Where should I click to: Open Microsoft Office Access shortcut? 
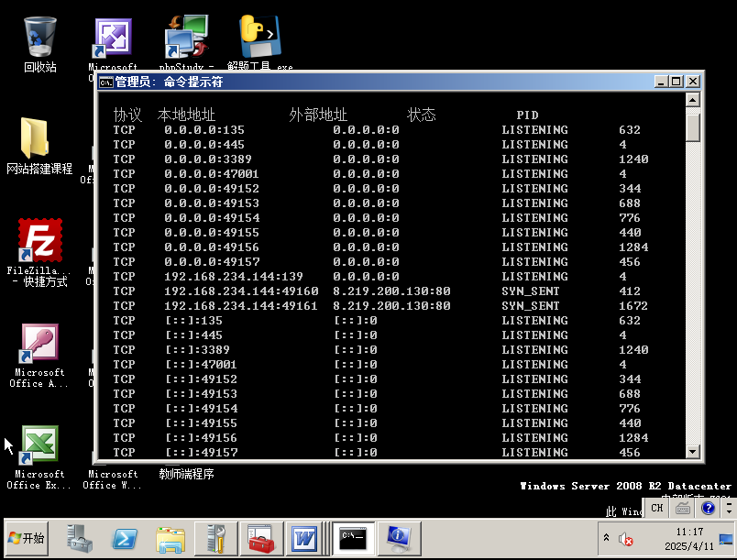(40, 344)
